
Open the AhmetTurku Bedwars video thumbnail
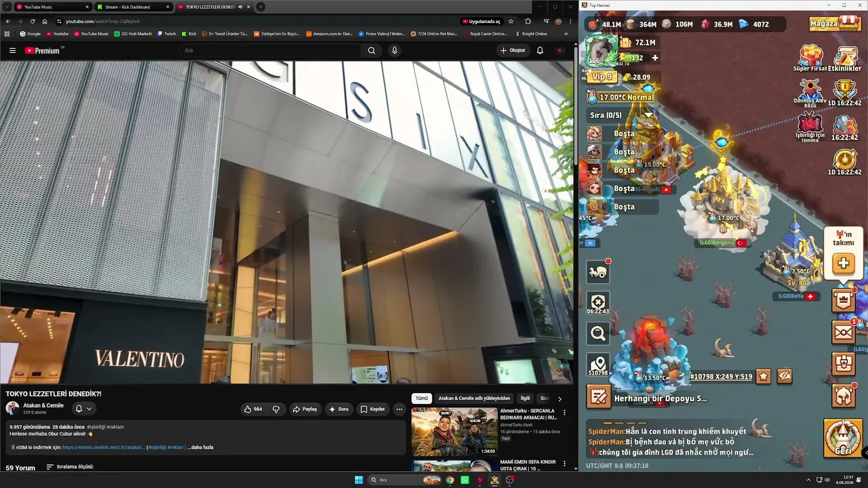(x=454, y=432)
